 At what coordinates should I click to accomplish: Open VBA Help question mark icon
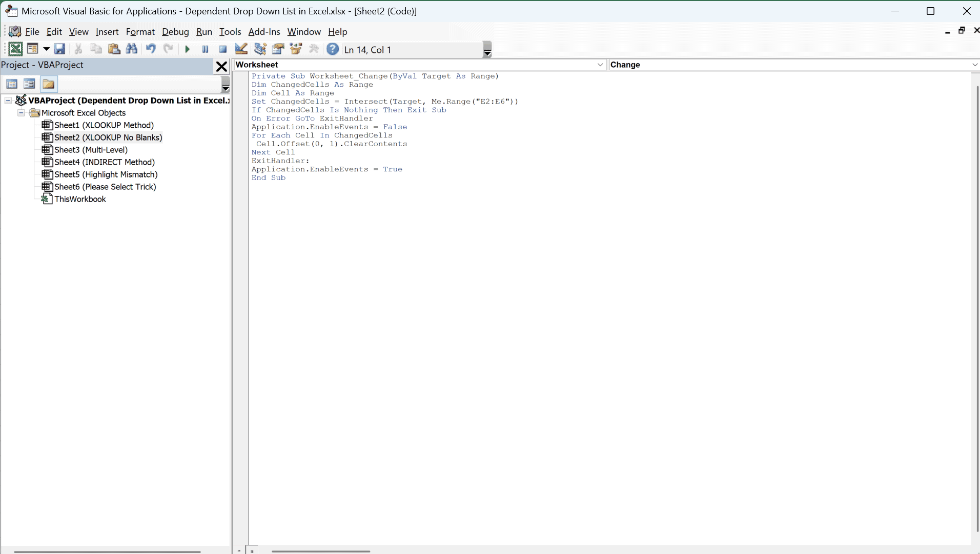point(333,49)
